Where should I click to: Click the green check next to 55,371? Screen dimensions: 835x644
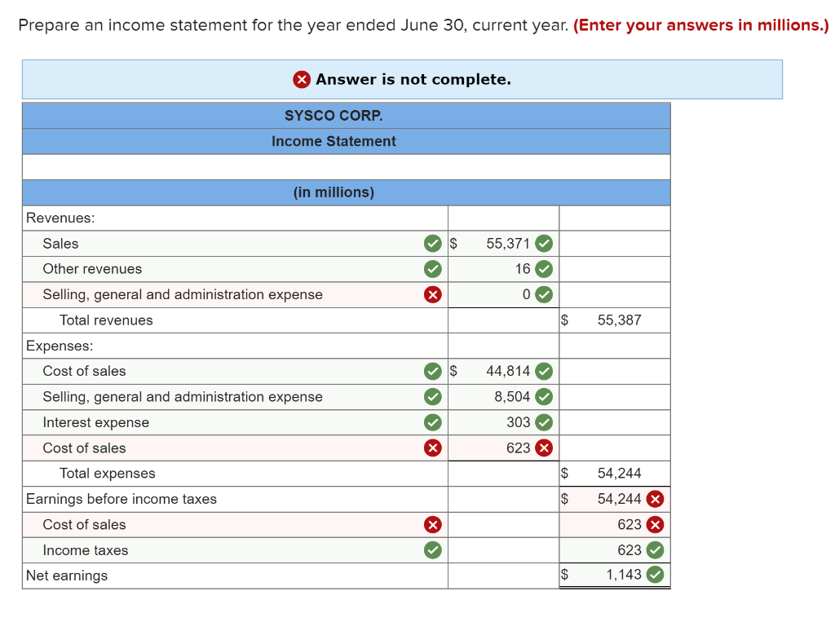(544, 243)
